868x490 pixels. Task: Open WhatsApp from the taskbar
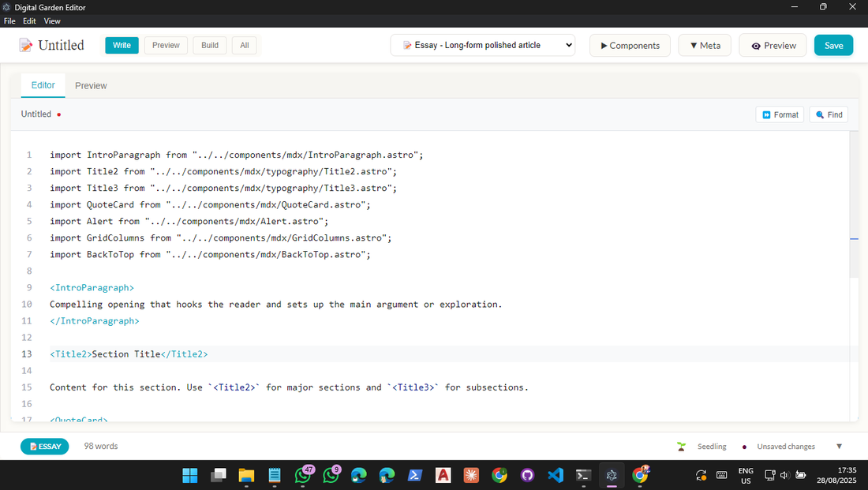pyautogui.click(x=304, y=476)
